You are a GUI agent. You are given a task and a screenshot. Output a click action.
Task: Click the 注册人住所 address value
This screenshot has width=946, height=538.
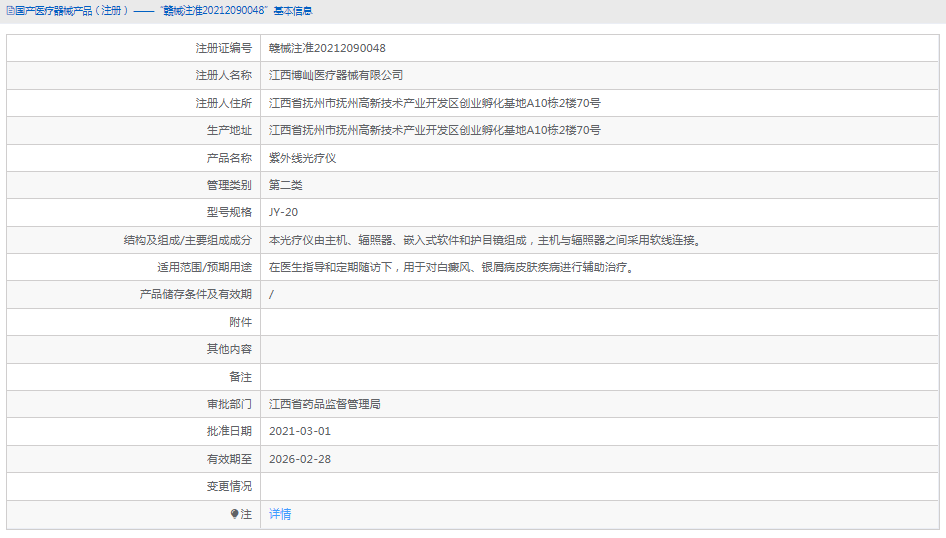pos(434,103)
